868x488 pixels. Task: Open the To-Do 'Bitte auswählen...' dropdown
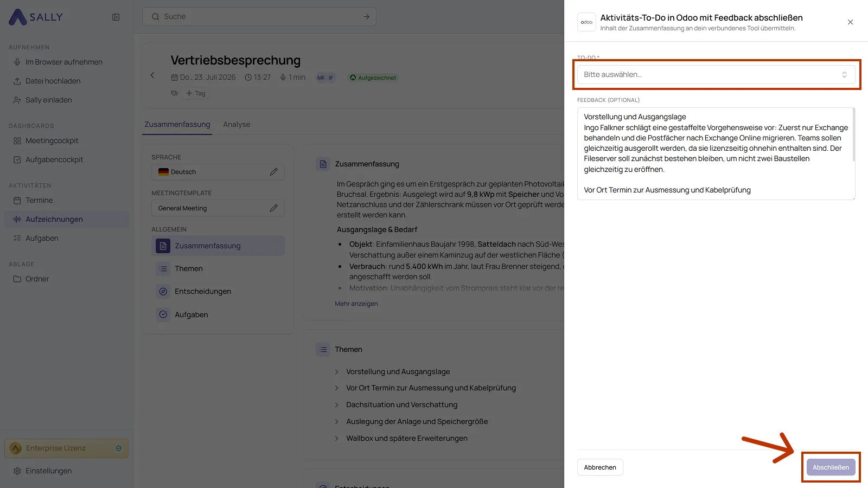pyautogui.click(x=716, y=75)
